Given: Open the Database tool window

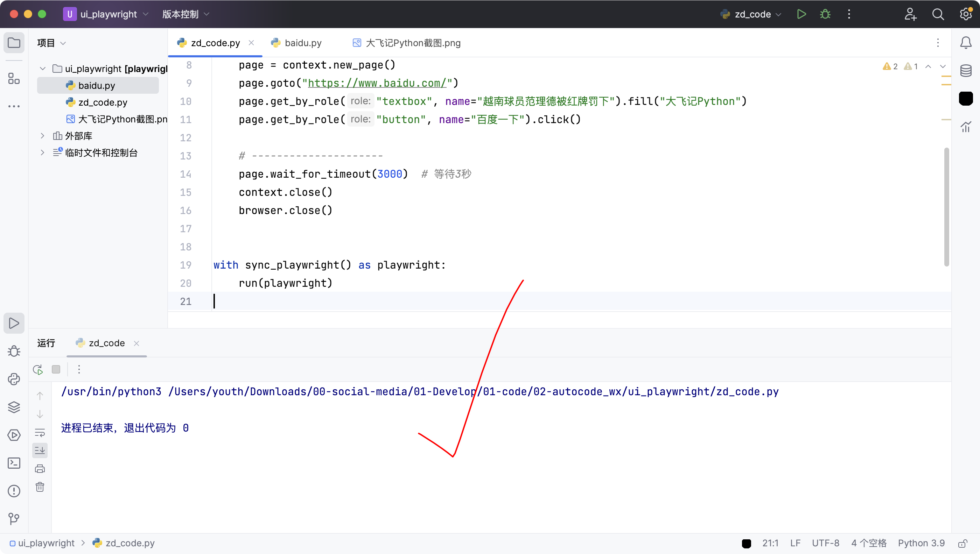Looking at the screenshot, I should coord(966,71).
